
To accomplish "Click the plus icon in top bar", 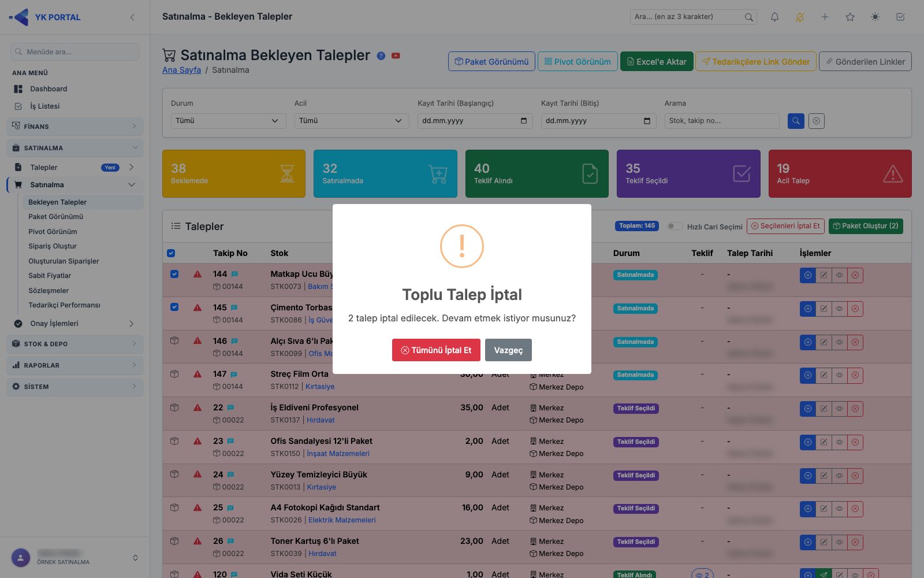I will [825, 17].
